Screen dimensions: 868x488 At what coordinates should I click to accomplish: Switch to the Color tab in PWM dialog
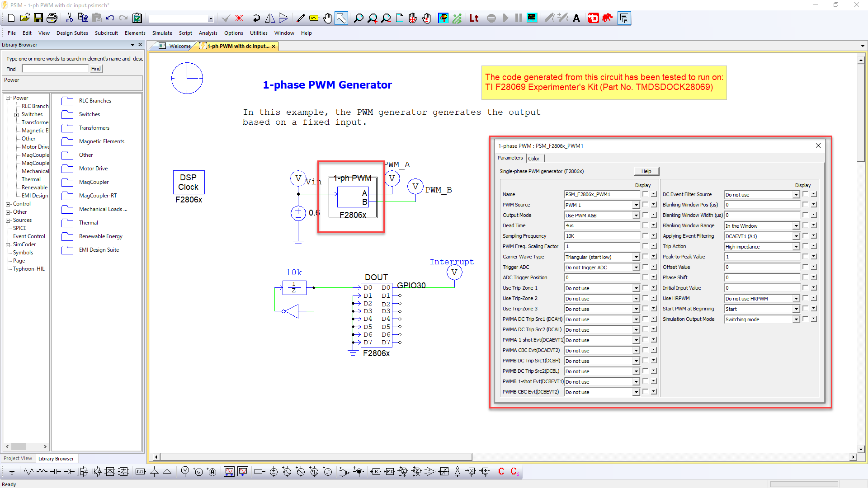tap(534, 158)
